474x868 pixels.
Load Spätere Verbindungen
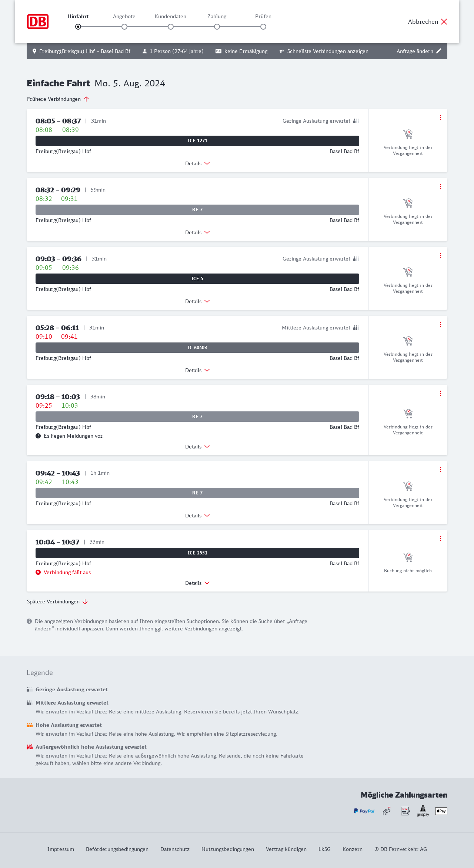[x=57, y=602]
